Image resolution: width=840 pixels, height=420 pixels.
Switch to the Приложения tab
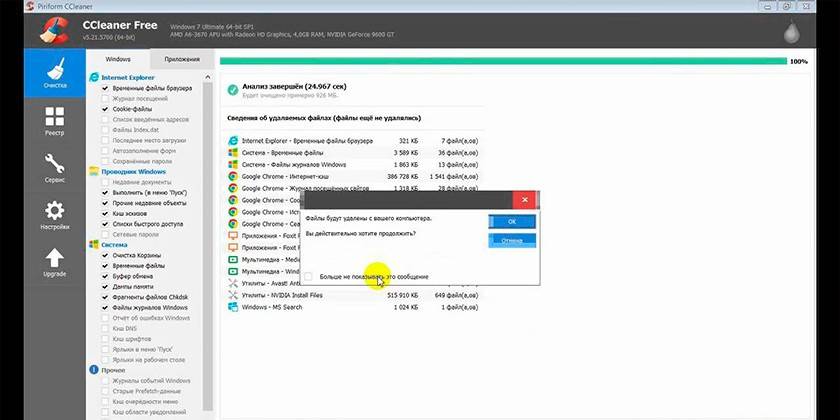181,60
